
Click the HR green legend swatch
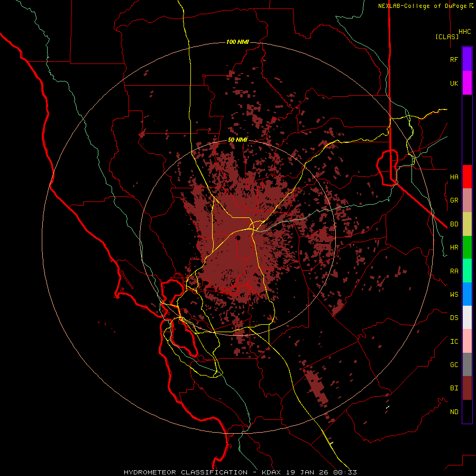click(x=467, y=247)
